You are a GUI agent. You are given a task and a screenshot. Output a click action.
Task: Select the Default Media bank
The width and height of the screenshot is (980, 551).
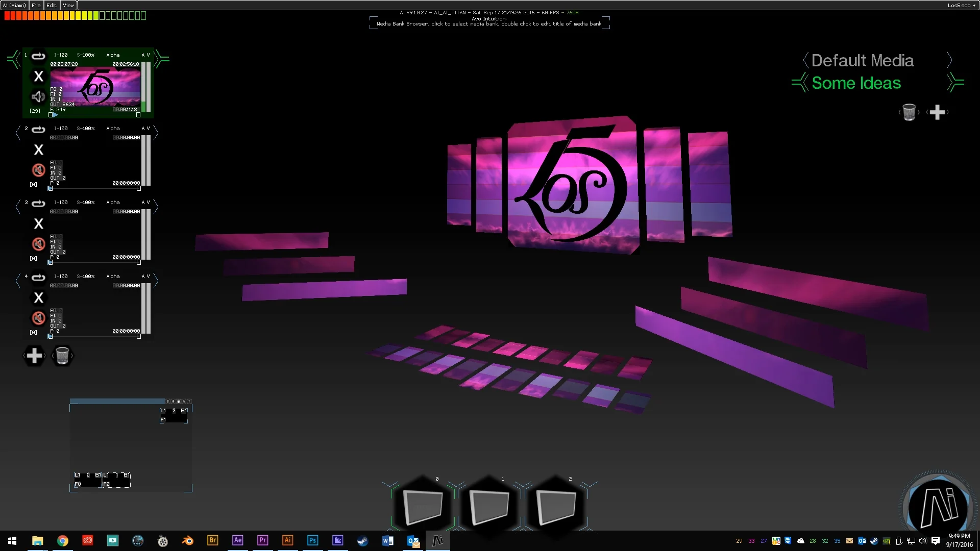click(x=862, y=60)
